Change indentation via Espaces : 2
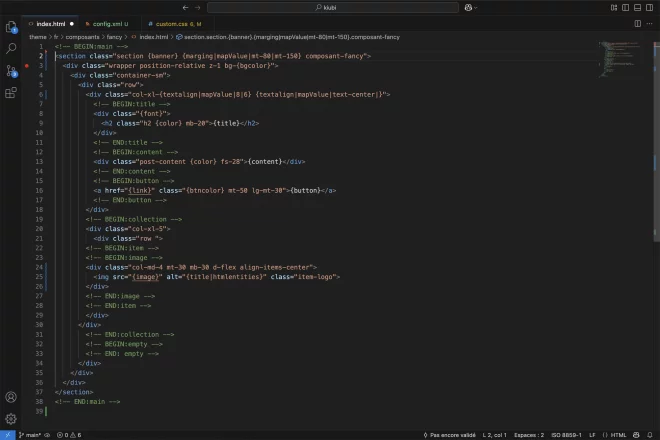 coord(529,435)
